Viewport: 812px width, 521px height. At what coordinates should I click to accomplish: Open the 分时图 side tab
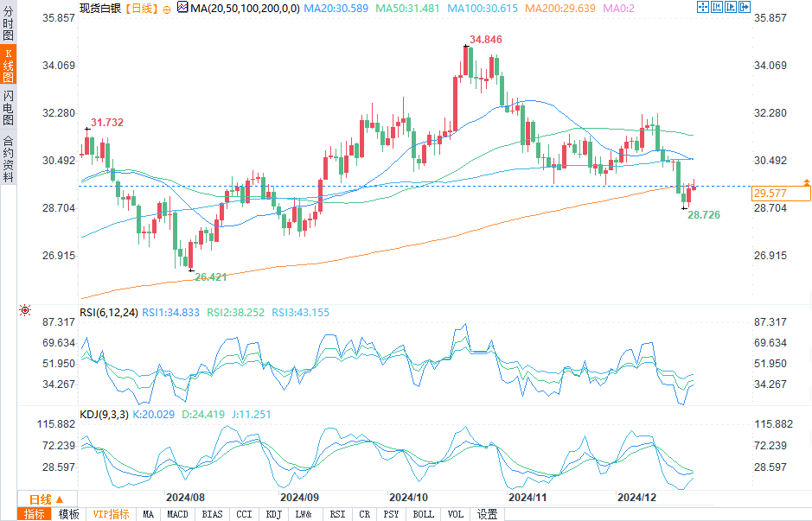tap(9, 24)
